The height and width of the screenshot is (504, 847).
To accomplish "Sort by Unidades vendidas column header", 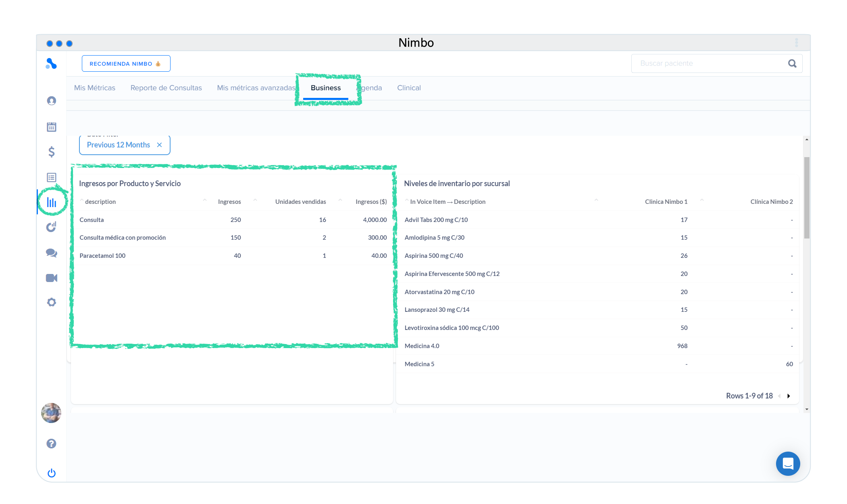I will pos(300,202).
